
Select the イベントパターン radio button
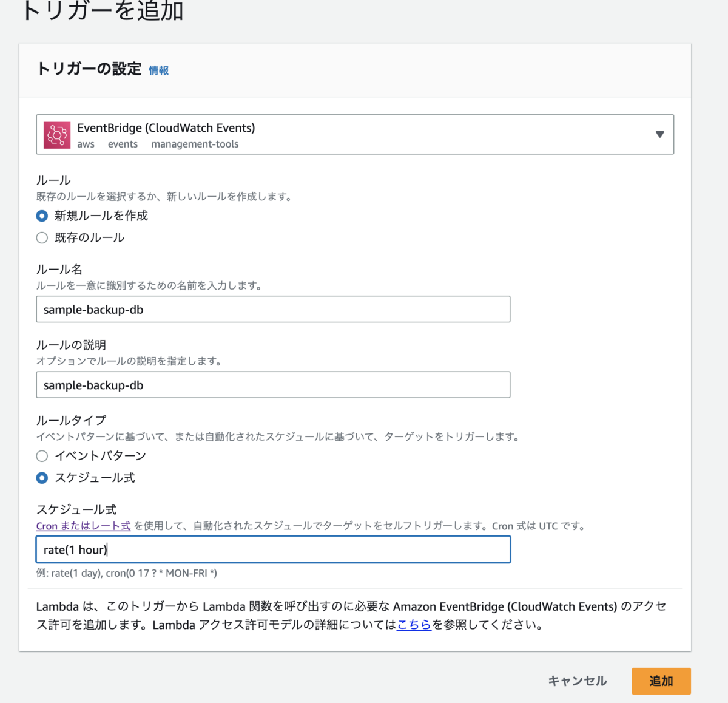pyautogui.click(x=42, y=456)
